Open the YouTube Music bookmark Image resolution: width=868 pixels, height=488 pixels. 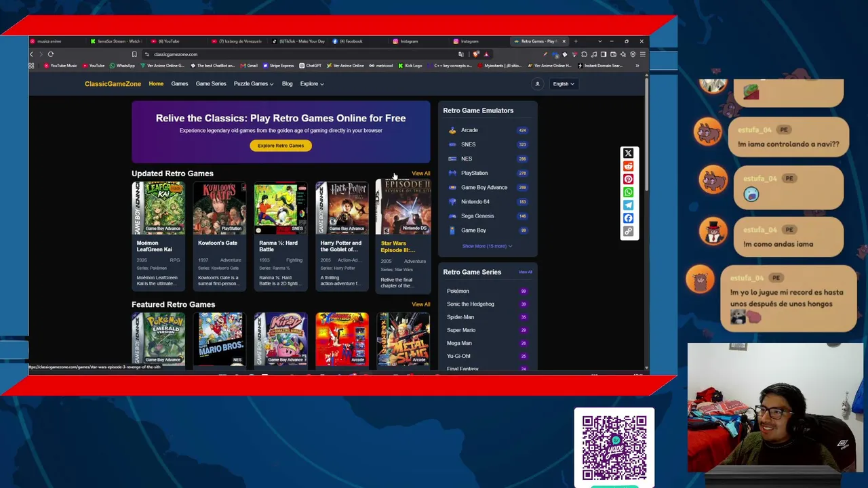point(60,66)
